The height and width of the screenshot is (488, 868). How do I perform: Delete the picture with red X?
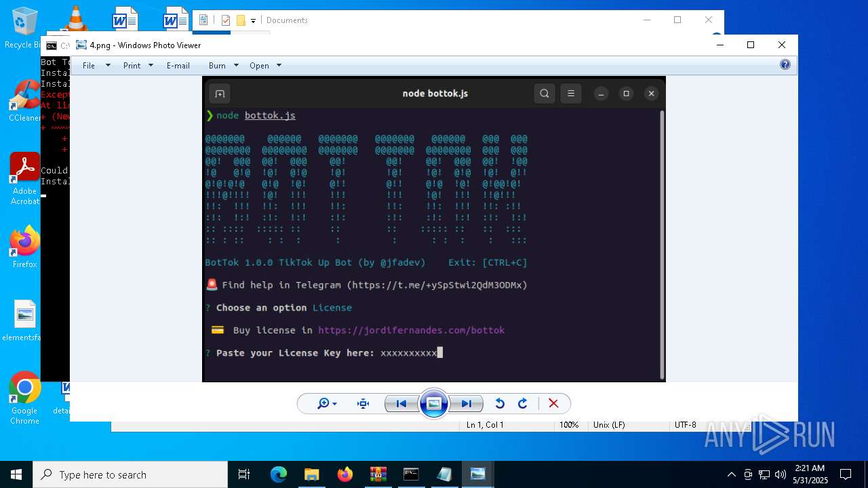(553, 404)
